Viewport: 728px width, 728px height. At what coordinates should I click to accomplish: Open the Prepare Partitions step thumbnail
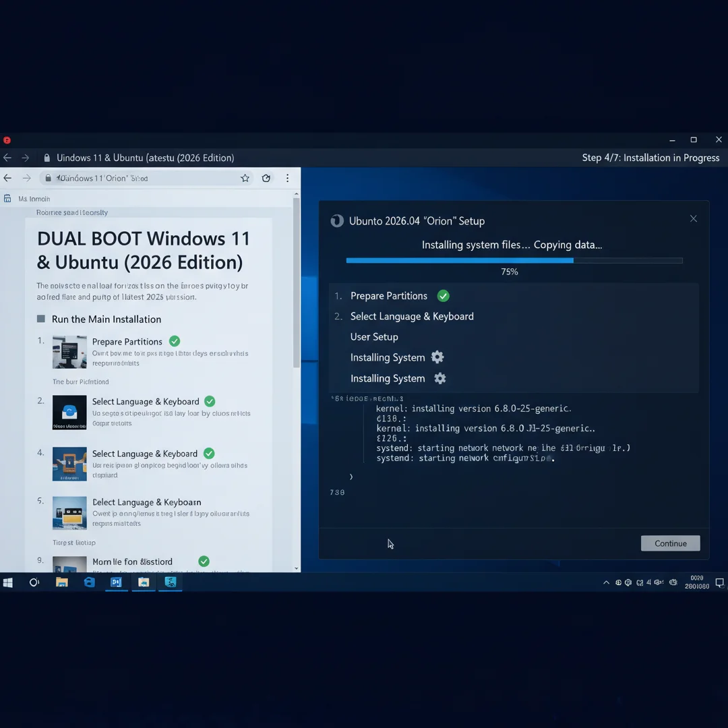69,352
